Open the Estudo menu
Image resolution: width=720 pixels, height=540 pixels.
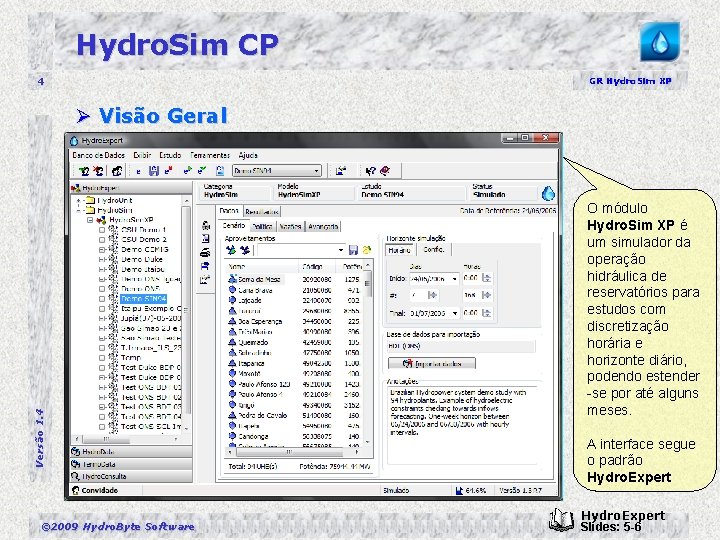coord(170,155)
